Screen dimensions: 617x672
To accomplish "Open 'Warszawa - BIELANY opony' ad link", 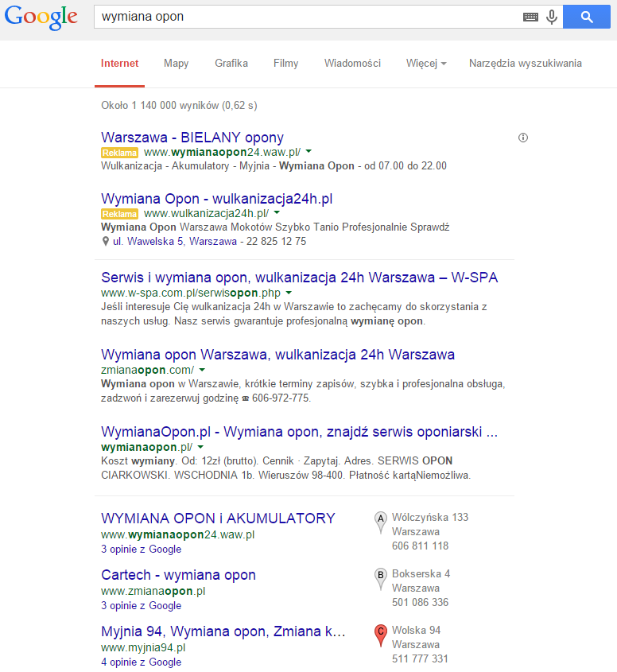I will (192, 138).
